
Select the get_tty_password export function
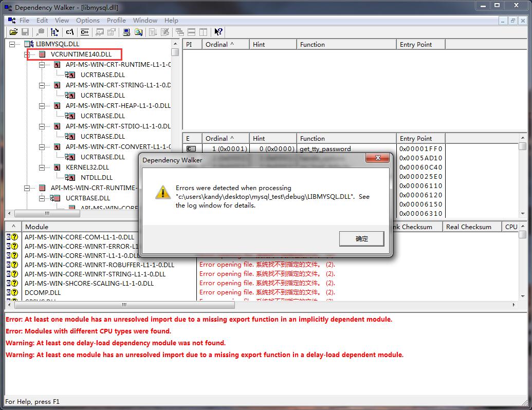[325, 149]
